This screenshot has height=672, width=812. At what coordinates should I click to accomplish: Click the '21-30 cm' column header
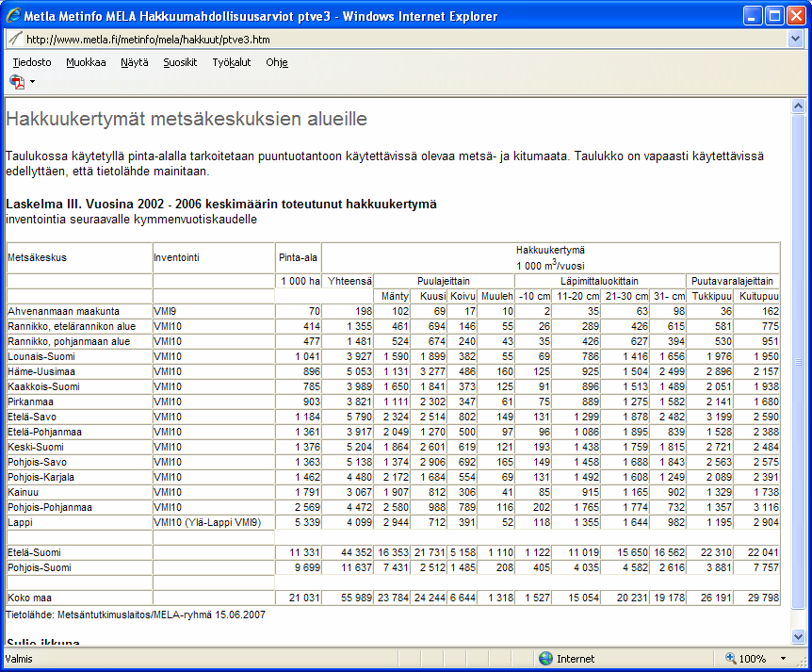[627, 296]
